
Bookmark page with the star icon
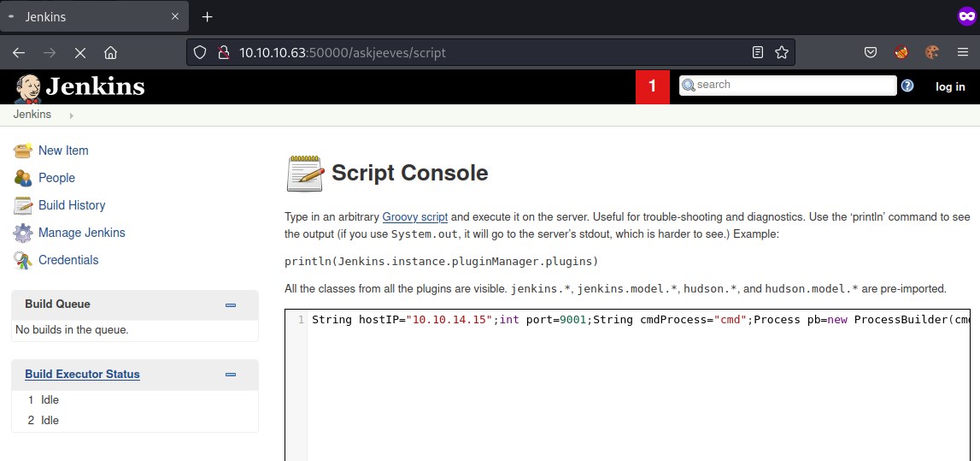[x=781, y=52]
